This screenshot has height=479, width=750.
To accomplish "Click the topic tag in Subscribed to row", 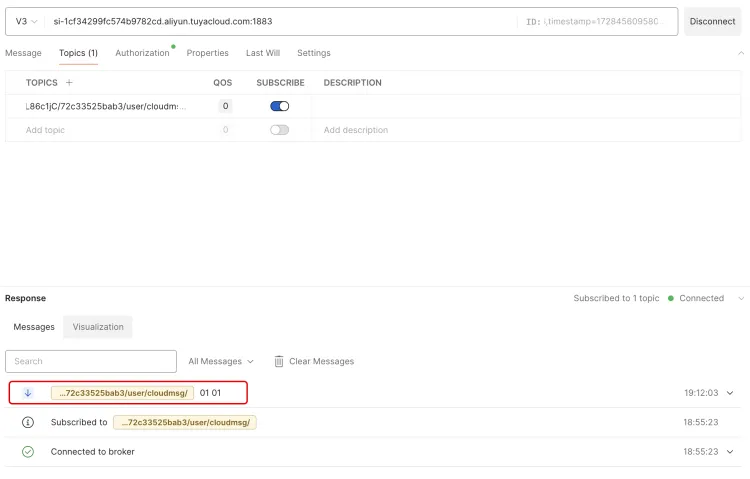I will pyautogui.click(x=185, y=422).
